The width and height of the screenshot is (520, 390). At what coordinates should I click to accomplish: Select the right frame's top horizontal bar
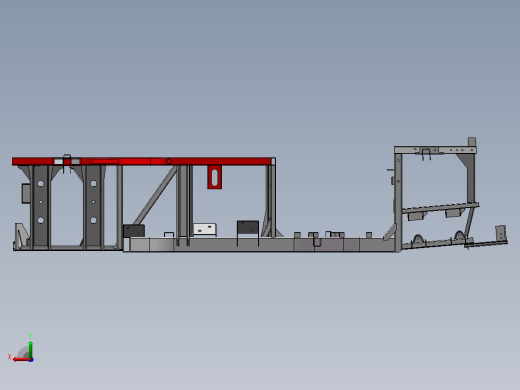[435, 150]
